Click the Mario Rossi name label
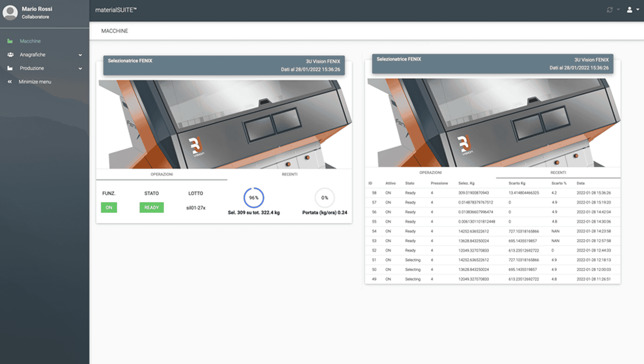 [x=37, y=9]
